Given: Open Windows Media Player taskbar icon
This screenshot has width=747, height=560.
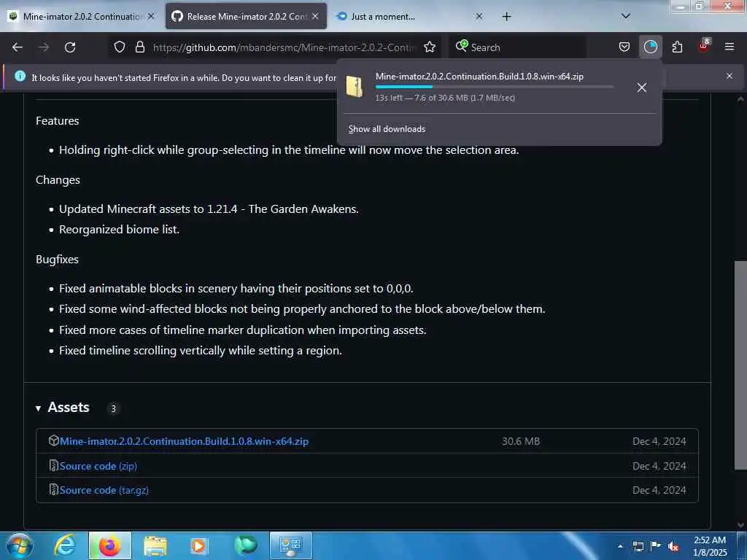Looking at the screenshot, I should (198, 545).
